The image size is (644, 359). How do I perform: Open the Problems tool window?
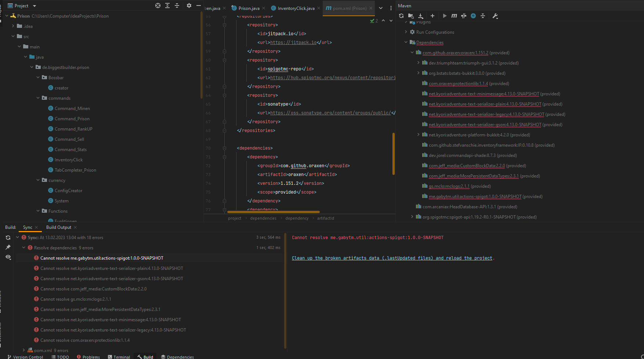[88, 357]
